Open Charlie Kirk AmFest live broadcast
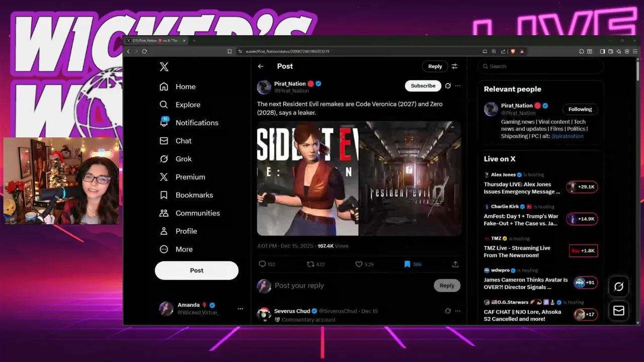Image resolution: width=644 pixels, height=362 pixels. (x=541, y=216)
